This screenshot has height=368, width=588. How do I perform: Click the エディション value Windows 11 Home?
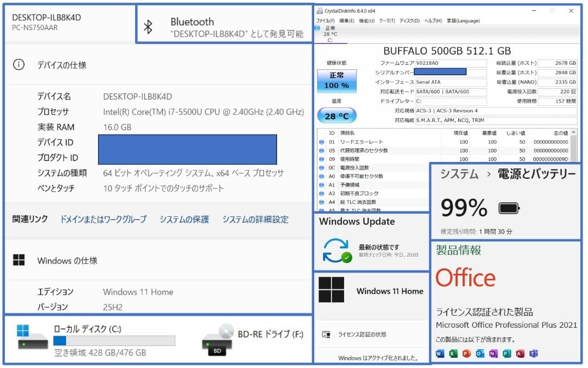138,292
